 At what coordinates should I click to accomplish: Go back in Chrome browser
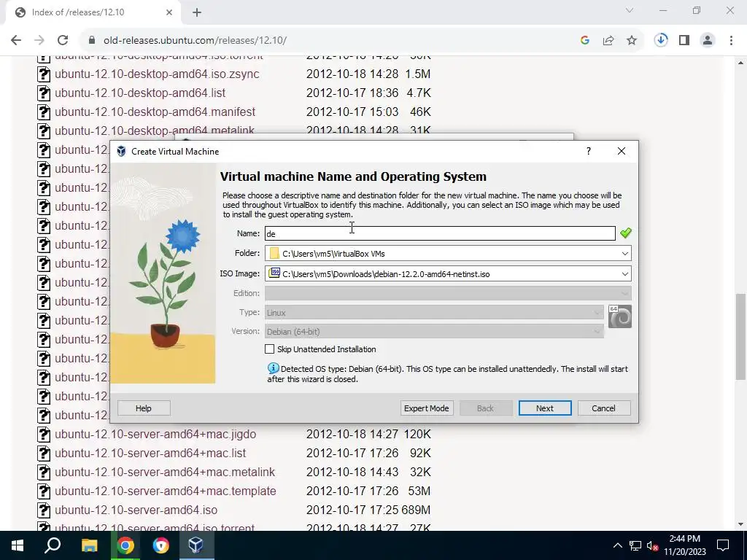point(16,41)
